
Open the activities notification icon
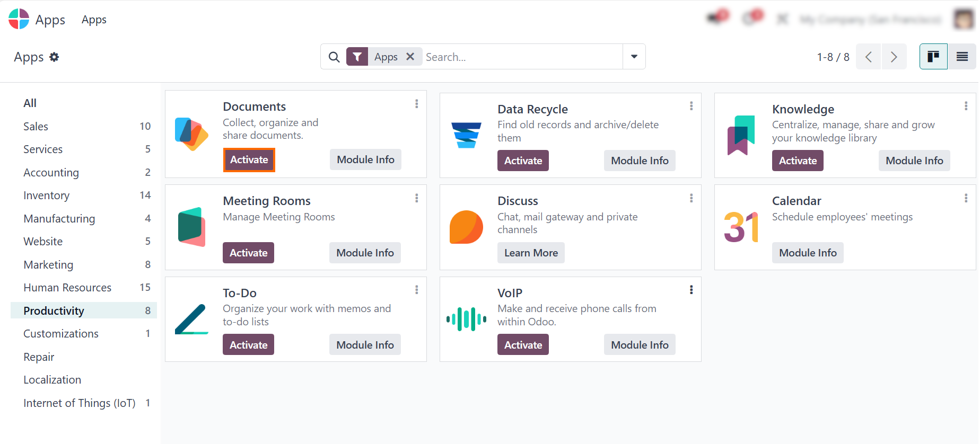point(752,17)
